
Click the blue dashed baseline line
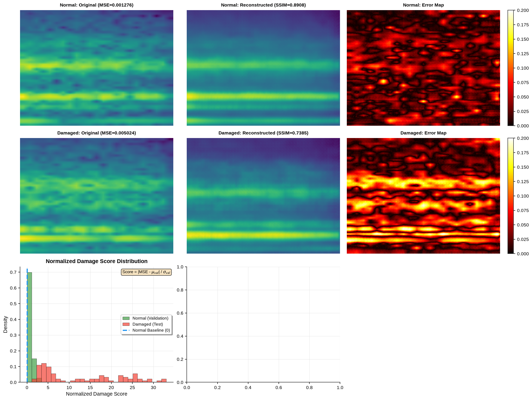pos(27,325)
